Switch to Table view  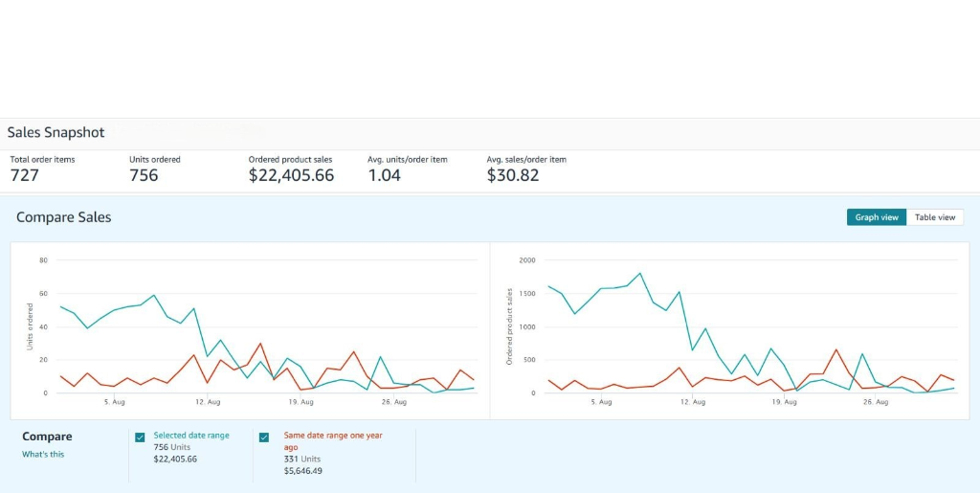[x=934, y=217]
